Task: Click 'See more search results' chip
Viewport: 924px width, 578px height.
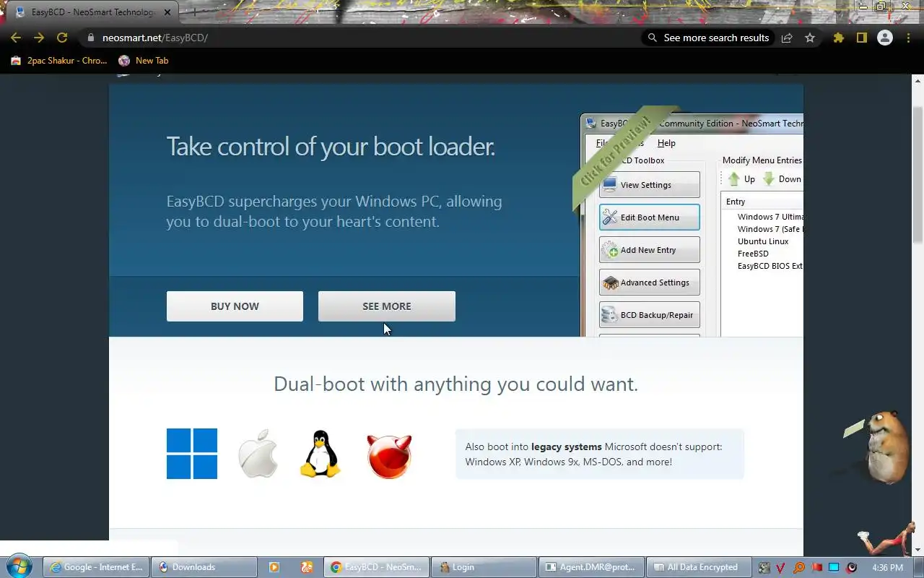Action: click(x=708, y=38)
